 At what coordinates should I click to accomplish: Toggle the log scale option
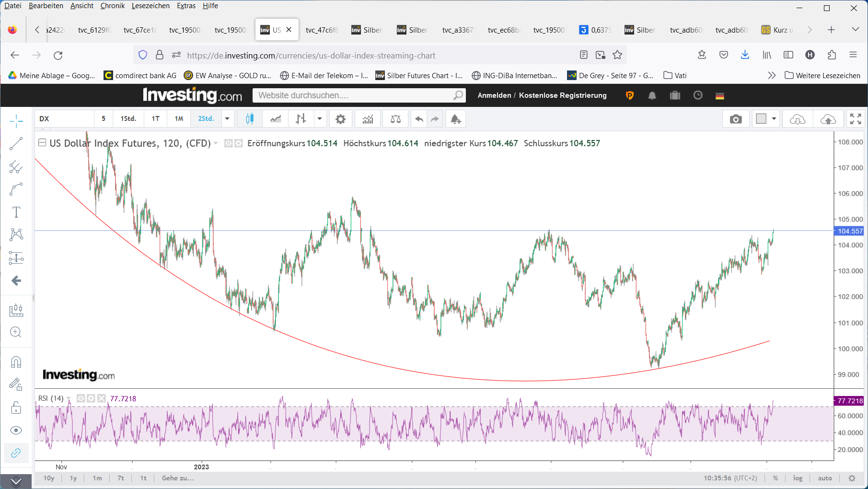click(798, 478)
